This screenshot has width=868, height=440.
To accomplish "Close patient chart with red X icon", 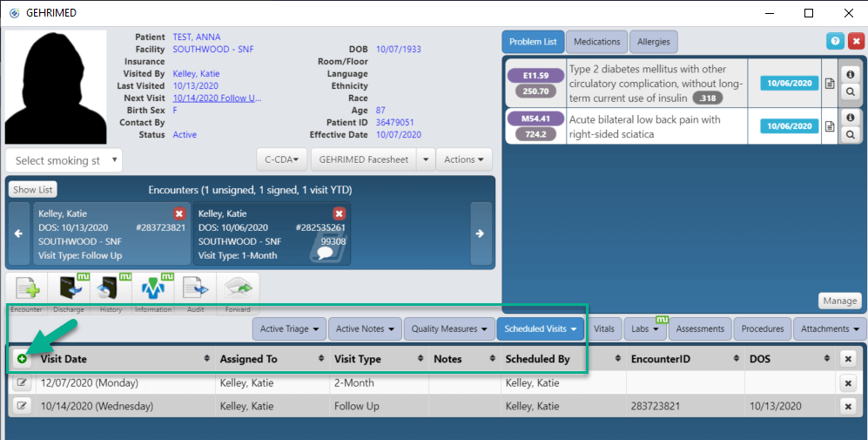I will pos(857,42).
